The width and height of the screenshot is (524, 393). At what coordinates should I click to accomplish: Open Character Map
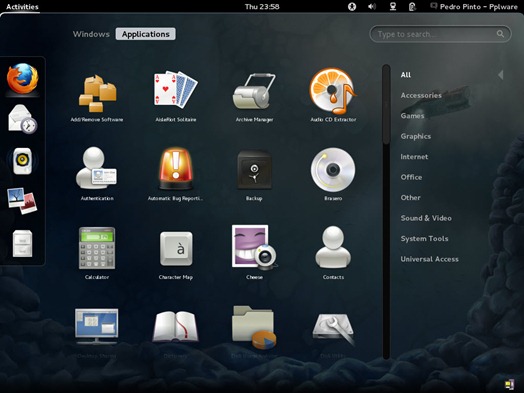(x=176, y=255)
